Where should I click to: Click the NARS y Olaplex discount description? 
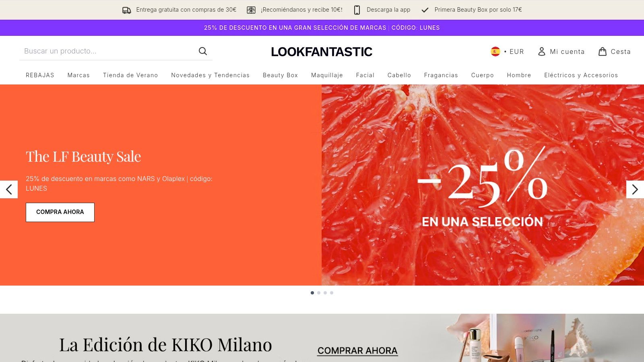point(119,183)
